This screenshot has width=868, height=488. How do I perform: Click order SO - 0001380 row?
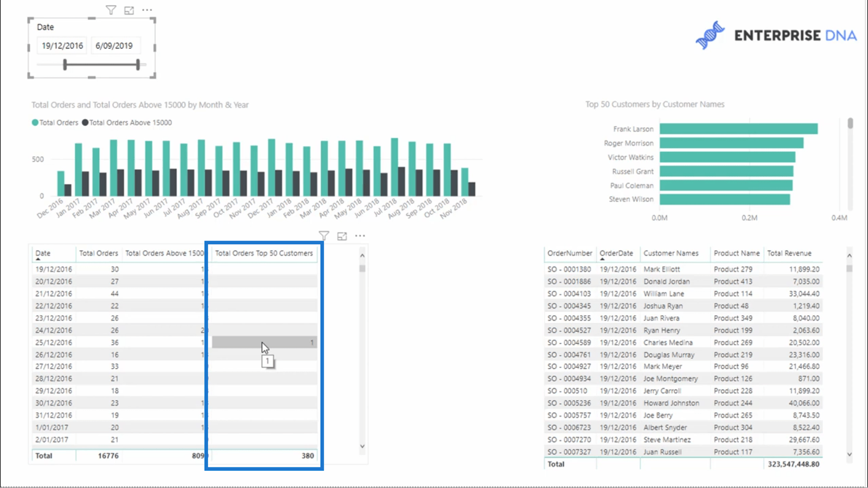tap(684, 269)
